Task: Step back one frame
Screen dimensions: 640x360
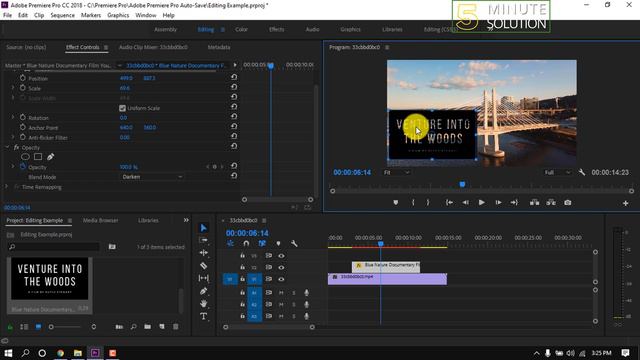Action: 465,202
